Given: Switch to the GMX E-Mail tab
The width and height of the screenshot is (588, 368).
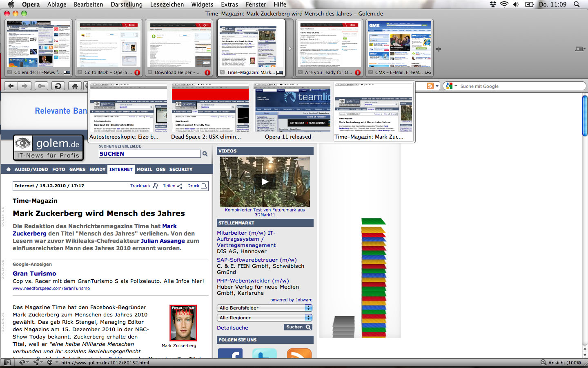Looking at the screenshot, I should (x=399, y=48).
